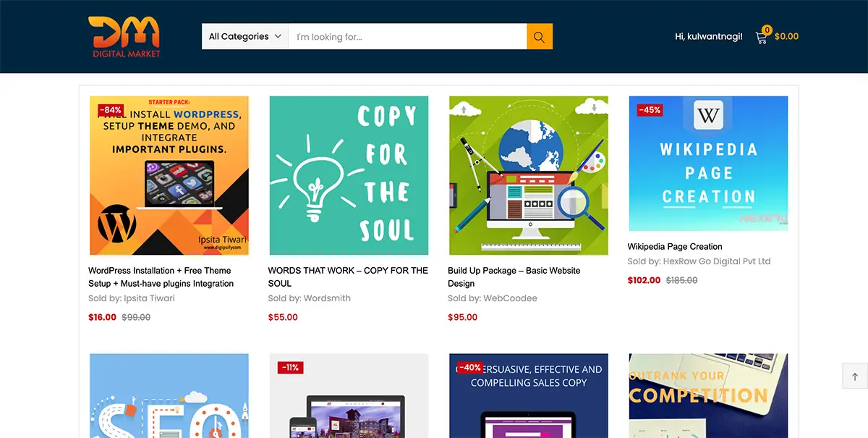
Task: Open the All Categories dropdown
Action: 245,37
